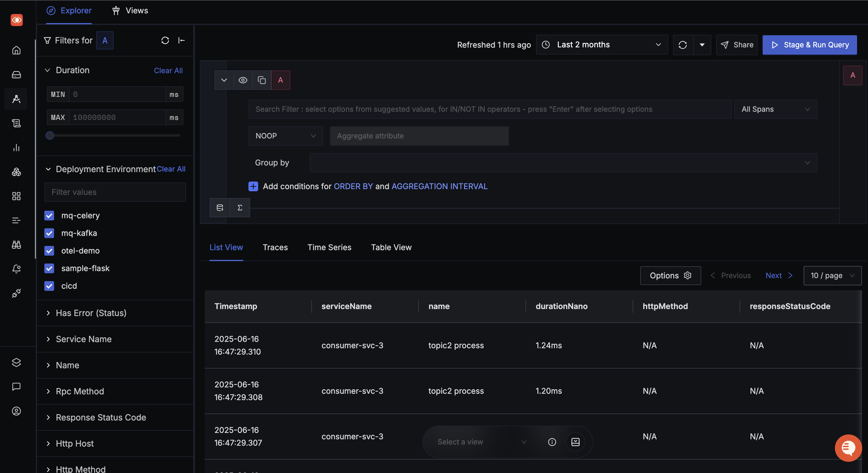
Task: Click the duration range slider handle
Action: point(50,135)
